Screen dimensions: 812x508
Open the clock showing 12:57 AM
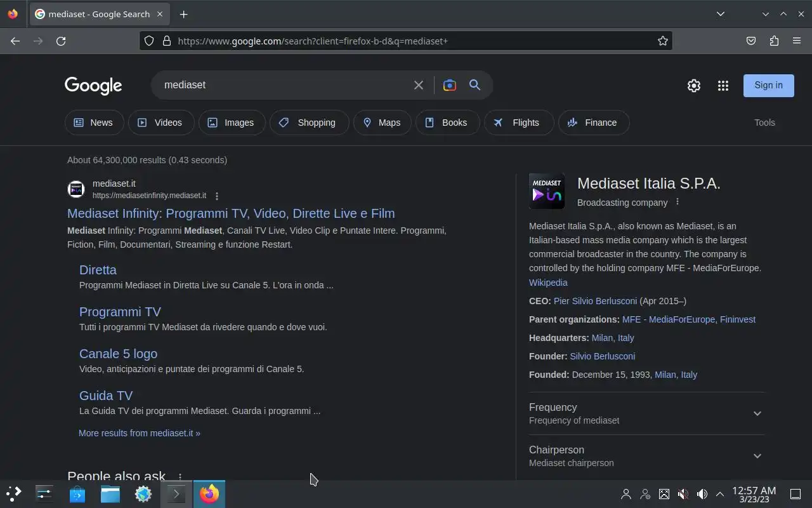click(x=754, y=494)
